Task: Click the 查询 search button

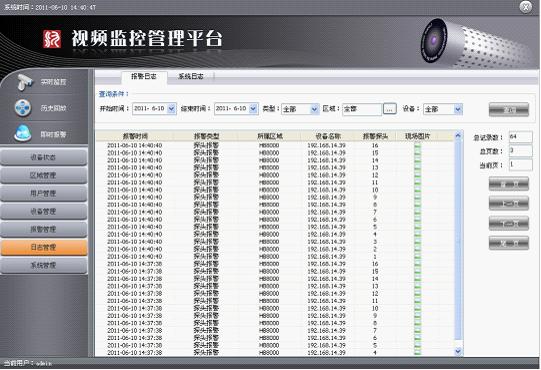Action: pyautogui.click(x=509, y=110)
